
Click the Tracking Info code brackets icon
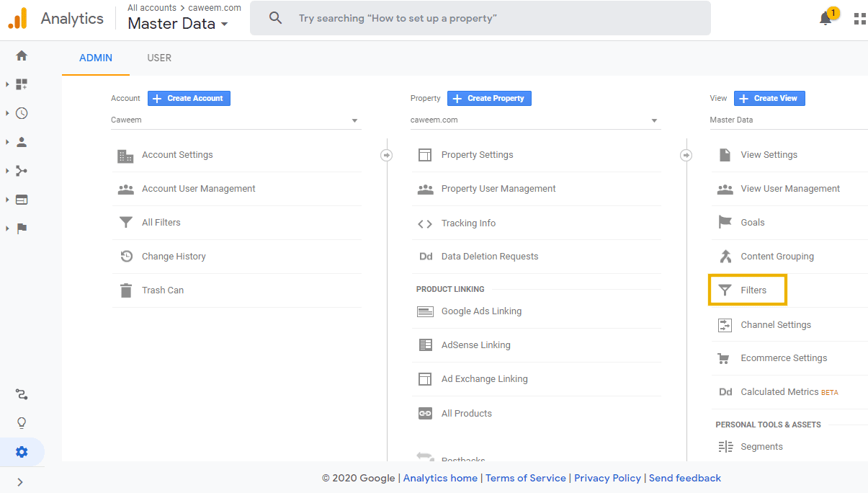[x=425, y=223]
